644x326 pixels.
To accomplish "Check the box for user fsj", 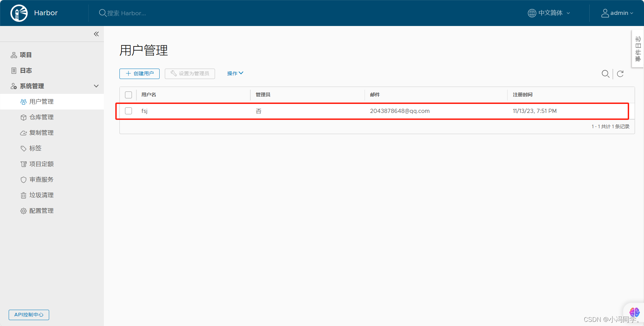I will point(128,111).
